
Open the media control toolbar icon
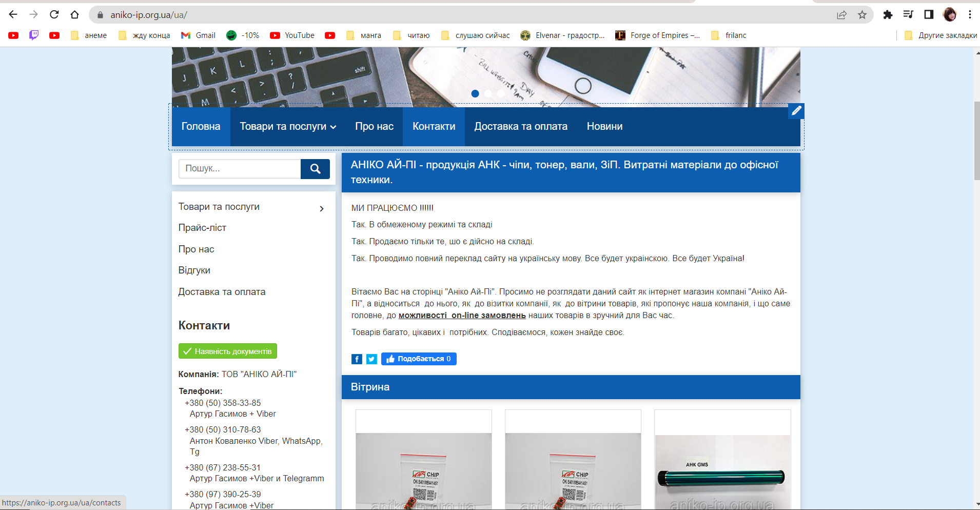908,14
